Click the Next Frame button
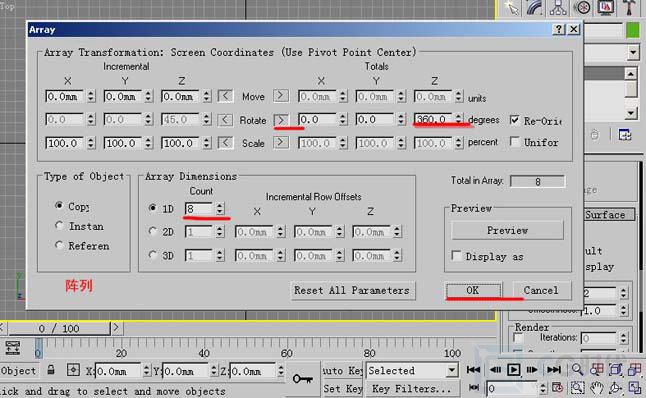 532,370
